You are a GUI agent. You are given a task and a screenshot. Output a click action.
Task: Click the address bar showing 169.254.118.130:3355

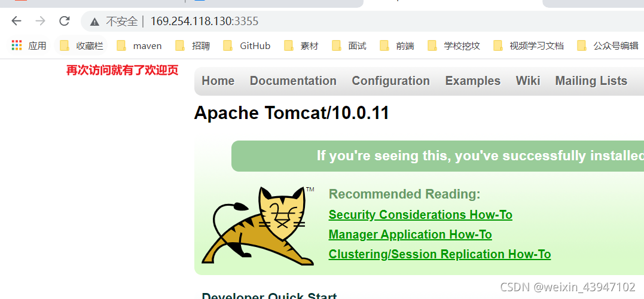362,22
